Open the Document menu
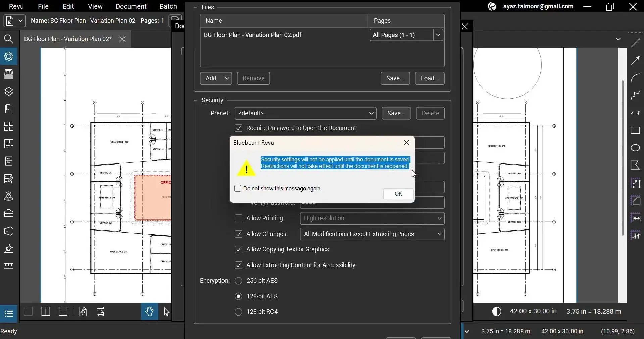The height and width of the screenshot is (339, 644). click(x=131, y=6)
